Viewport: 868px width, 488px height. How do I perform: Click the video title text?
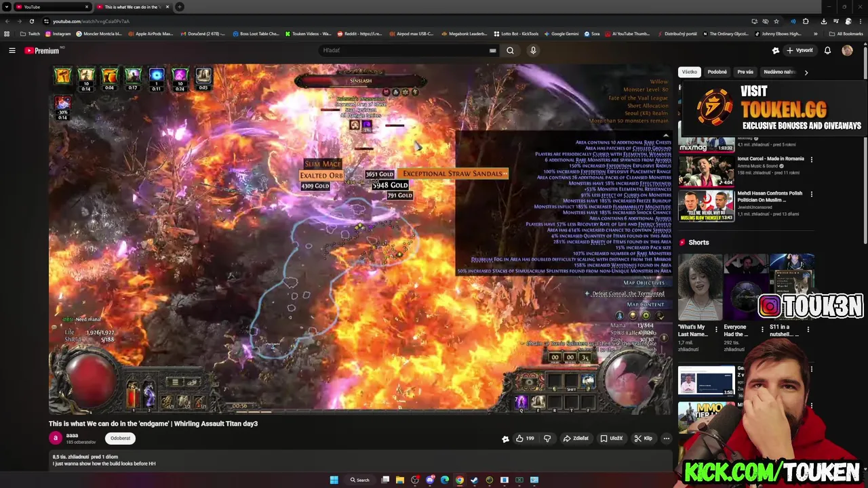pyautogui.click(x=153, y=424)
